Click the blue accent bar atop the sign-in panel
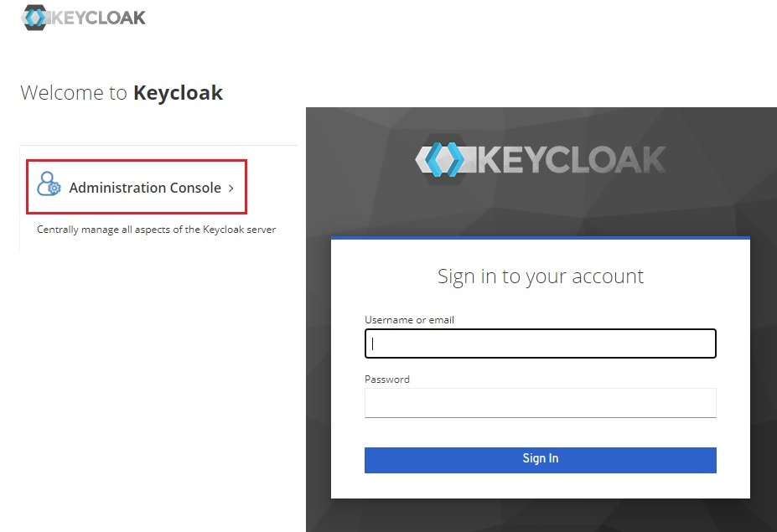 coord(540,238)
